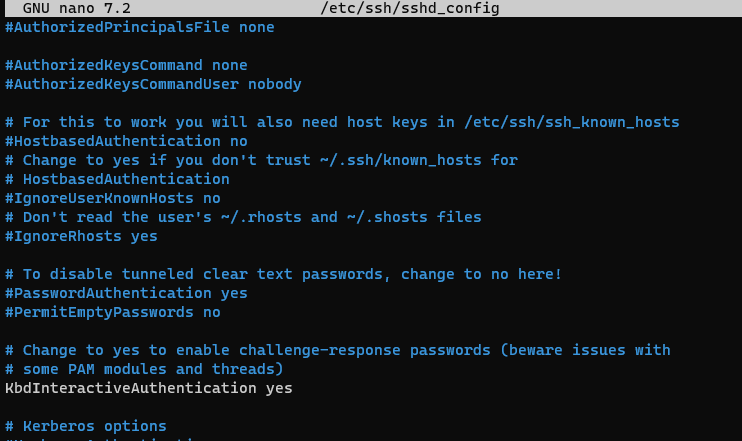Click the #AuthorizedKeysCommandUser nobody line
Image resolution: width=742 pixels, height=441 pixels.
(153, 84)
